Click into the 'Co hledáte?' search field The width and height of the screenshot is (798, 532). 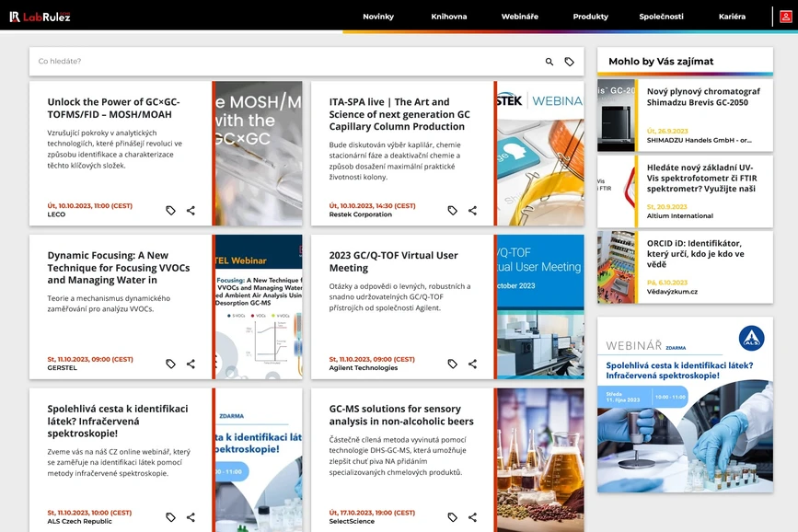276,62
